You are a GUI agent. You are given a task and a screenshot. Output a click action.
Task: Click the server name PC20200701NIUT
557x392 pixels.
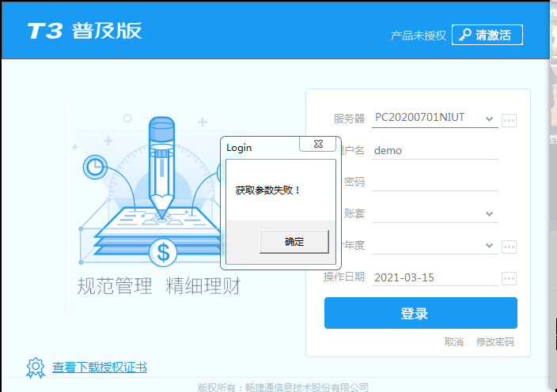[419, 118]
